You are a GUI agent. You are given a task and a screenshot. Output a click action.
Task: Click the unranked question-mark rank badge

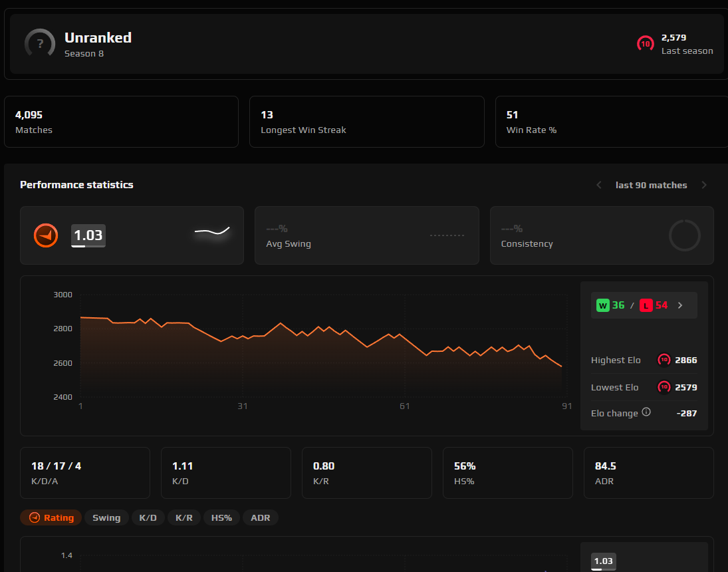pos(40,44)
